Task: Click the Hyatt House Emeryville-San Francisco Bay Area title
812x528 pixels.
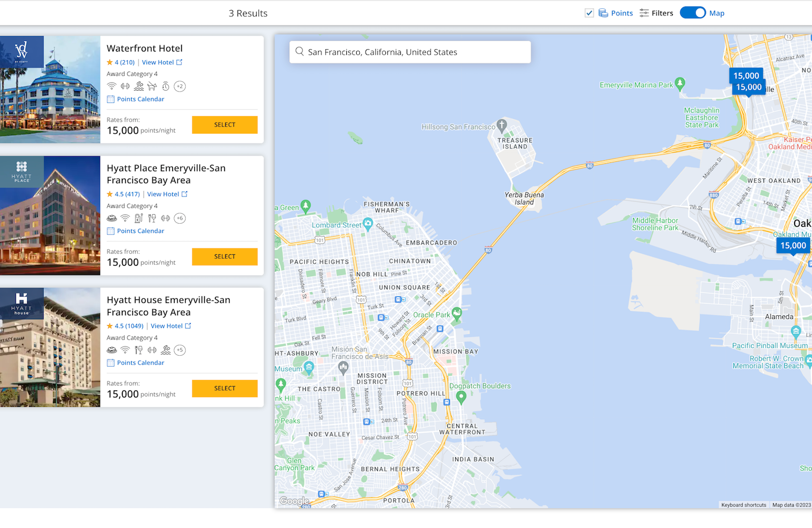Action: coord(168,306)
